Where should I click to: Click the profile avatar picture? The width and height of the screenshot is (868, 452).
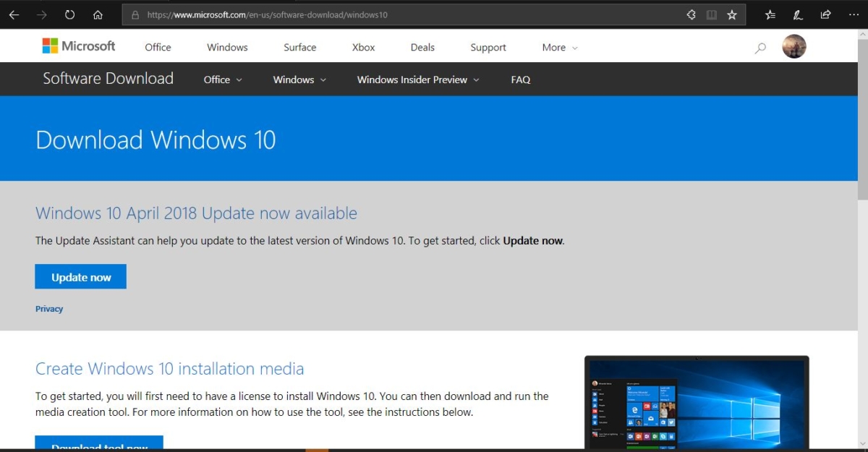tap(794, 46)
